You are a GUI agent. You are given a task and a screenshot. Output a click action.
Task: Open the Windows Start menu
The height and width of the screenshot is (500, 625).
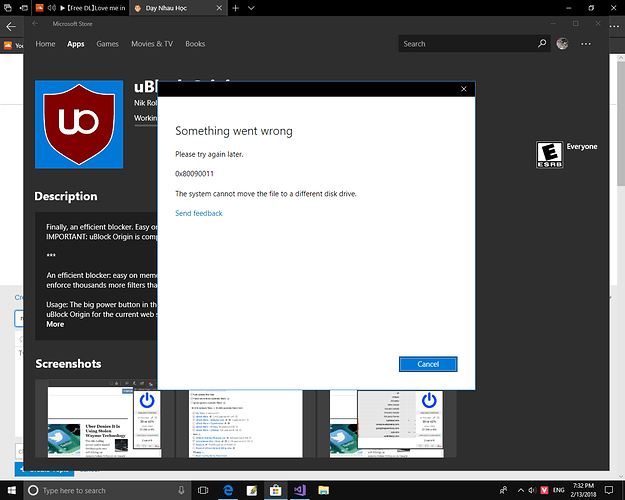coord(12,490)
